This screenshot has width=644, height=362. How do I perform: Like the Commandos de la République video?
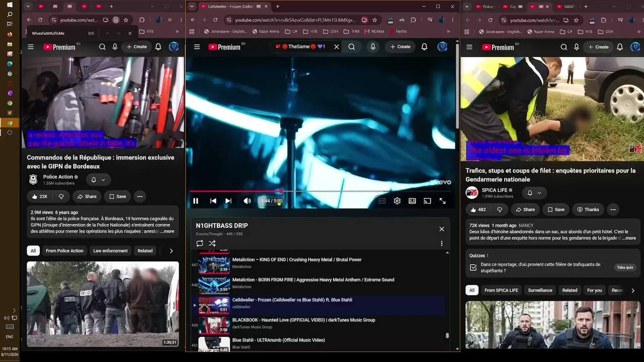pyautogui.click(x=40, y=197)
